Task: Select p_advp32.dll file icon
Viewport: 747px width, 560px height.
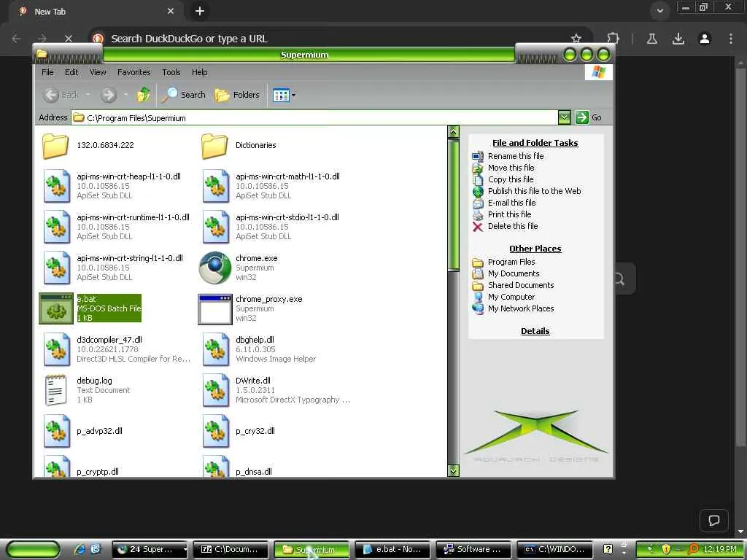Action: tap(56, 432)
